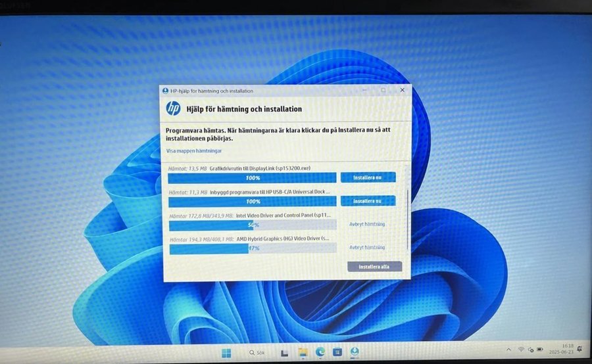
Task: Launch File Explorer from the taskbar
Action: point(303,353)
